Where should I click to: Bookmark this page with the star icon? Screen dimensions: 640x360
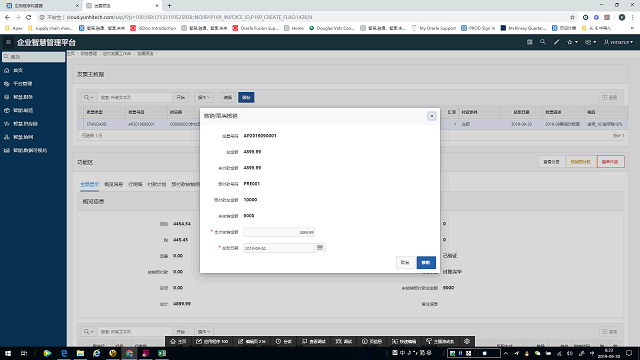coord(572,17)
